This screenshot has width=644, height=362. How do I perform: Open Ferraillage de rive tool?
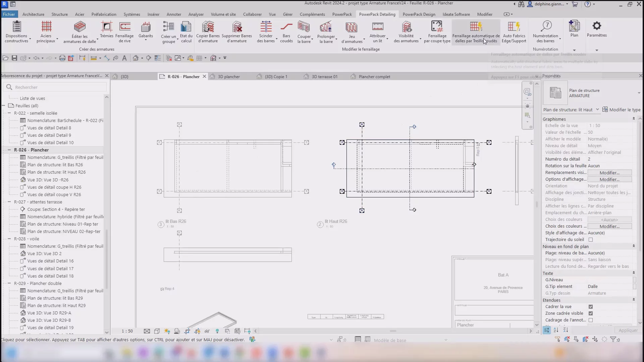click(124, 32)
